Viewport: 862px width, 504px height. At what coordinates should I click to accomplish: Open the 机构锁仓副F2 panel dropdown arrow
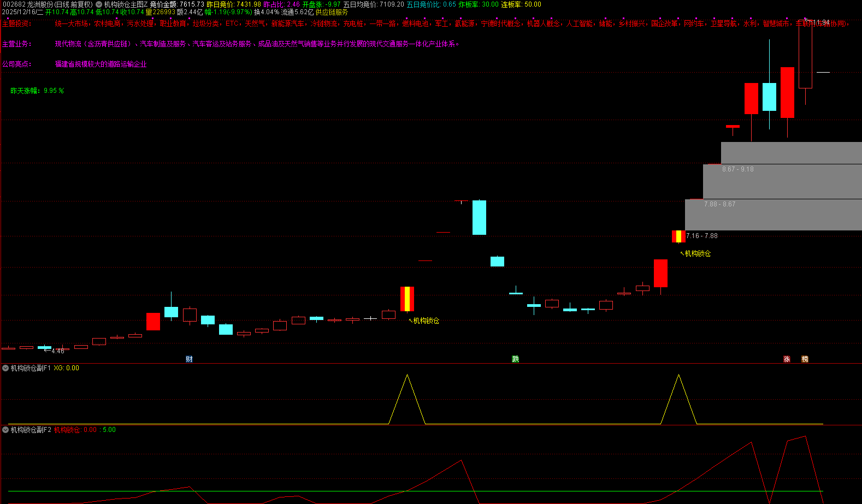pyautogui.click(x=5, y=430)
